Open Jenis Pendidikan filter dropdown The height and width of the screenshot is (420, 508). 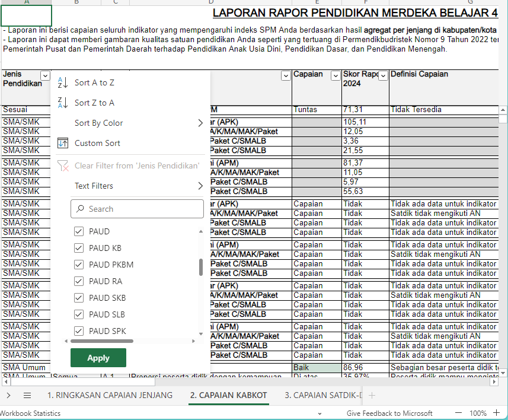pyautogui.click(x=46, y=76)
